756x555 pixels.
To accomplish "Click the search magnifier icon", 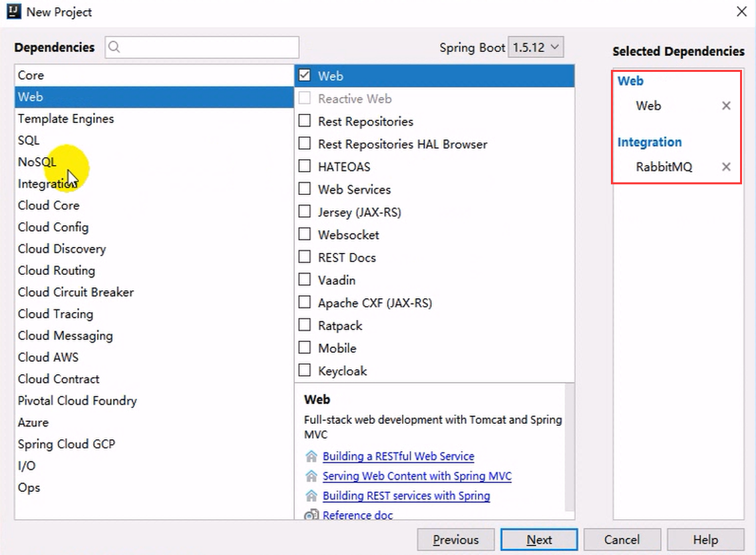I will (x=114, y=47).
